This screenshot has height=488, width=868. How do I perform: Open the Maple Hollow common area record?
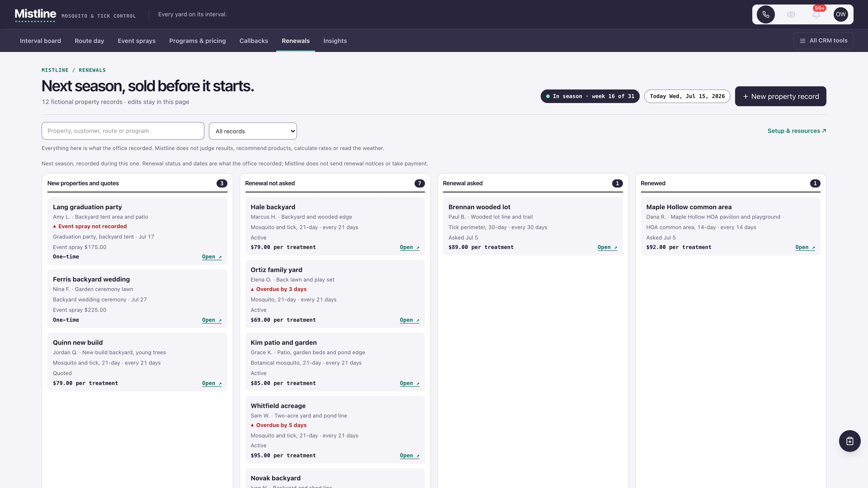coord(805,247)
